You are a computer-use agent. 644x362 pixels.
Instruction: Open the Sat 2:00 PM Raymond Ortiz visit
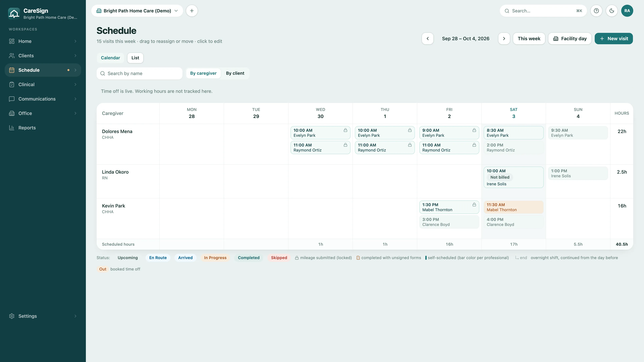[514, 147]
